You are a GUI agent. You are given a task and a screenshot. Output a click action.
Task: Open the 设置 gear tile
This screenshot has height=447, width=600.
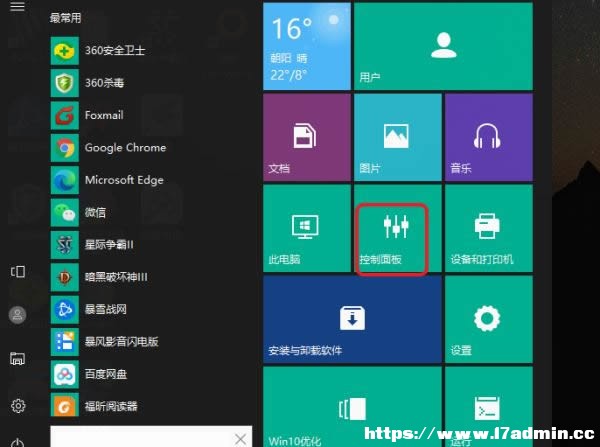point(489,319)
